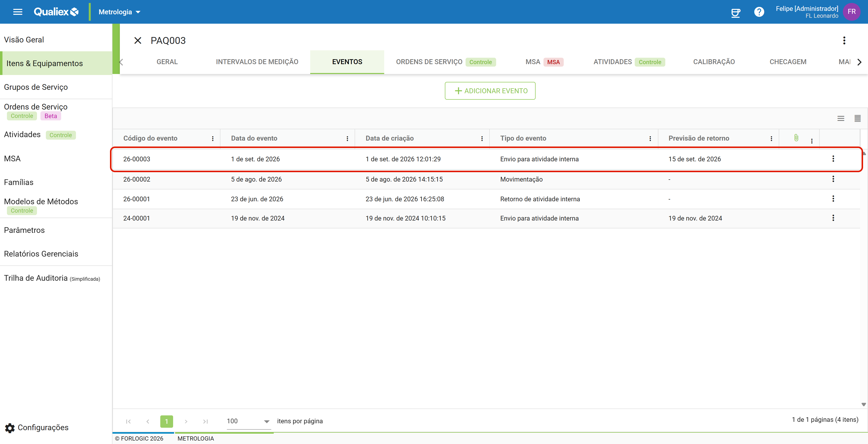Viewport: 868px width, 444px height.
Task: Open actions menu for event 24-00001
Action: click(833, 218)
